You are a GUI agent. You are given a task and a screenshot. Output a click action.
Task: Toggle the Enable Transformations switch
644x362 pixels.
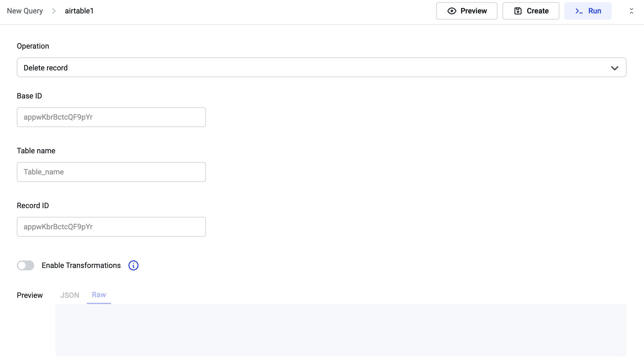(x=26, y=265)
